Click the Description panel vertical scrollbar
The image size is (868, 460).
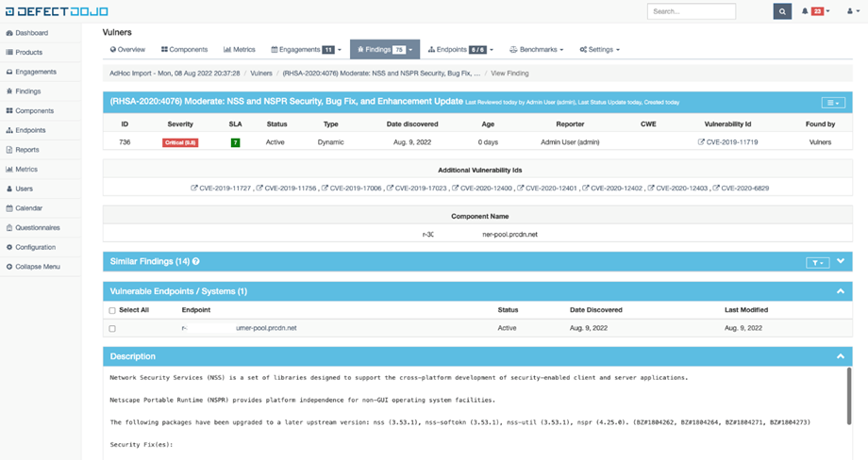click(x=848, y=396)
